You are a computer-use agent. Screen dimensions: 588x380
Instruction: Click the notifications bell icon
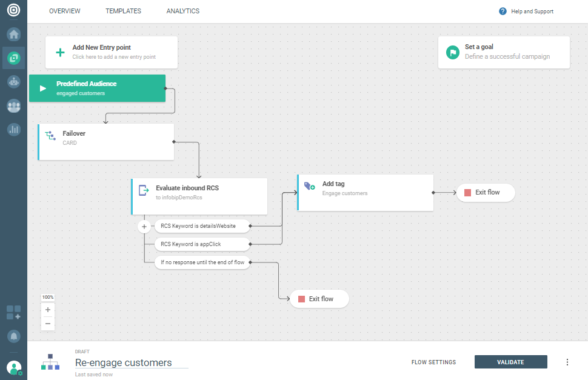tap(13, 336)
